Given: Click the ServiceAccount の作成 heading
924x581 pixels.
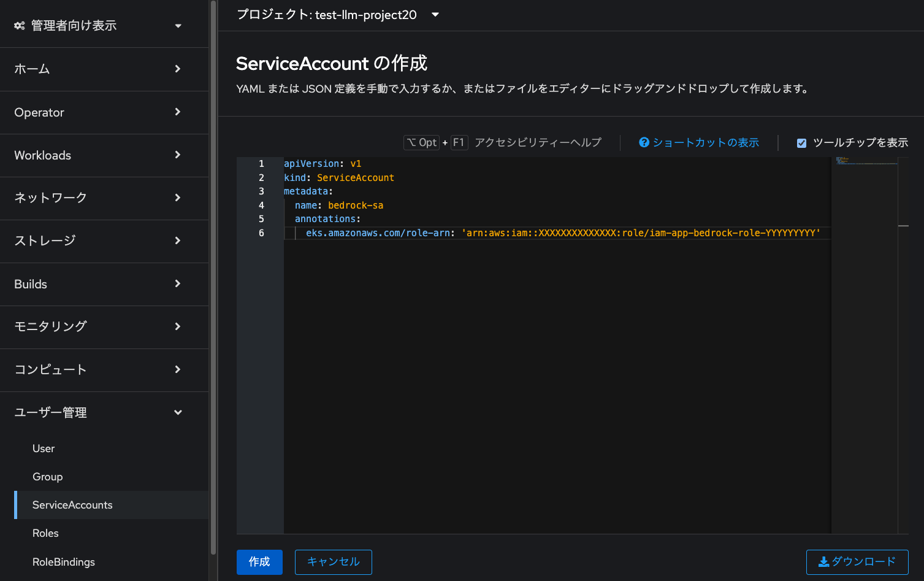Looking at the screenshot, I should coord(332,63).
